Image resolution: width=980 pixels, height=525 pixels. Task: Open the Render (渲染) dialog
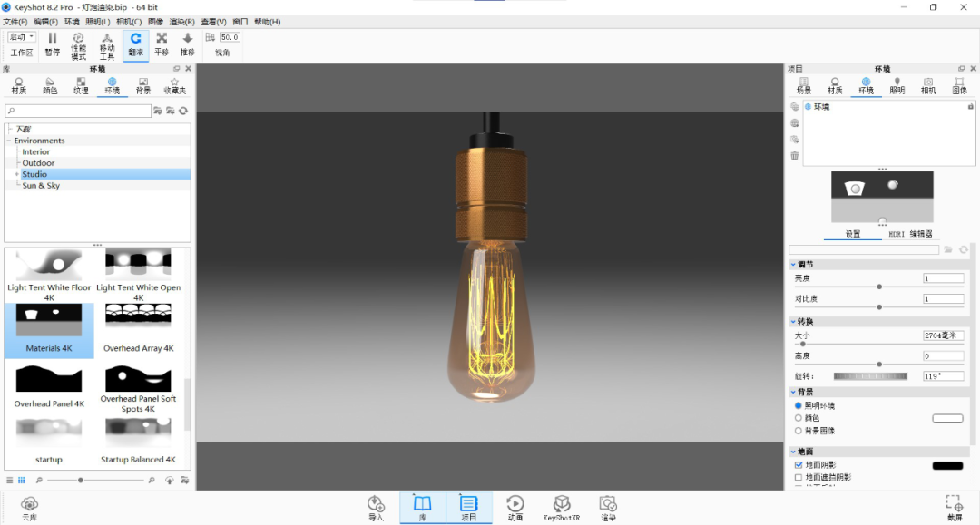[608, 508]
